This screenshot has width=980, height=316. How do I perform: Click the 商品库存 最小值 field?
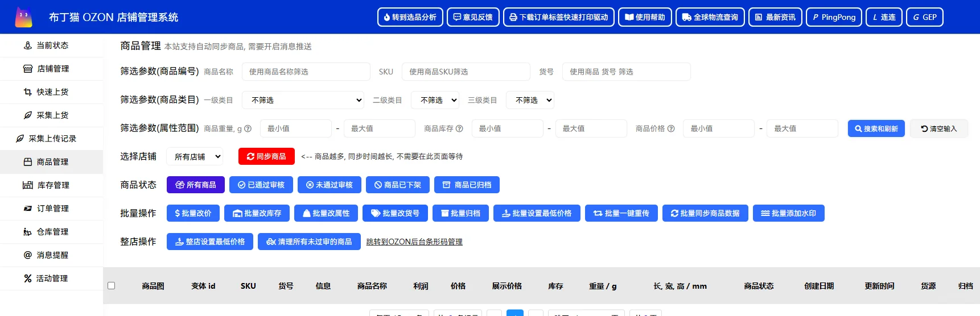[508, 128]
